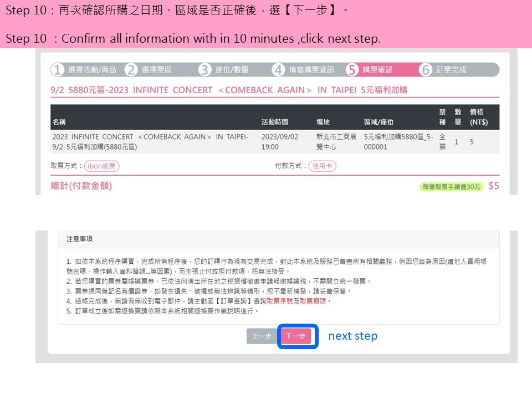Image resolution: width=532 pixels, height=399 pixels.
Task: Click the red 取票期限 text in notice 4
Action: click(313, 301)
